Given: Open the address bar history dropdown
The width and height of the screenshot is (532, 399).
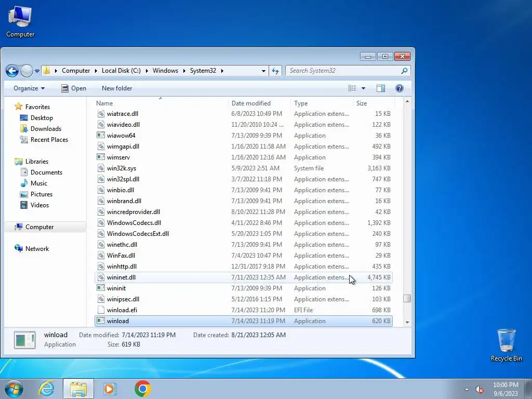Looking at the screenshot, I should (263, 71).
